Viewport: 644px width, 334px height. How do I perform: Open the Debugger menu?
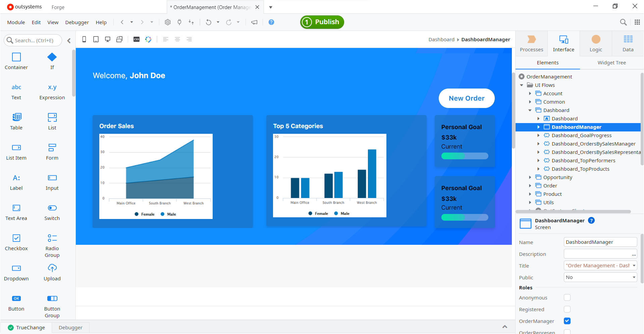[x=77, y=22]
